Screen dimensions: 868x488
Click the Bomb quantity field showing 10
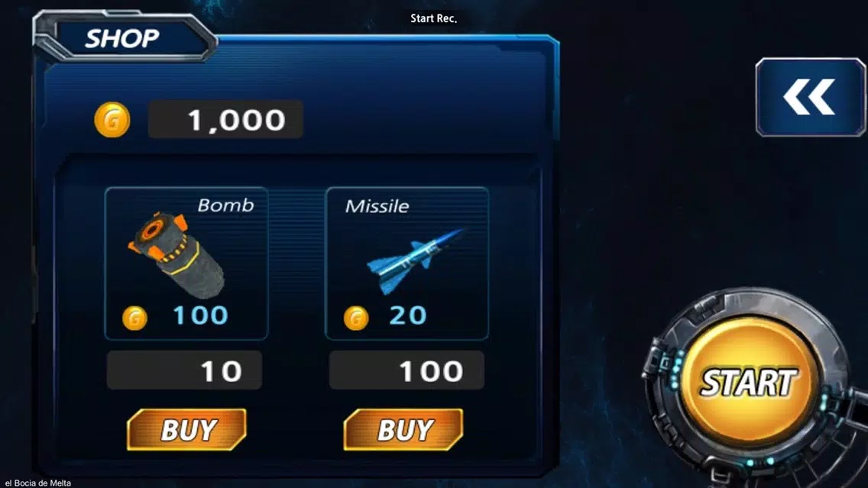pyautogui.click(x=184, y=370)
